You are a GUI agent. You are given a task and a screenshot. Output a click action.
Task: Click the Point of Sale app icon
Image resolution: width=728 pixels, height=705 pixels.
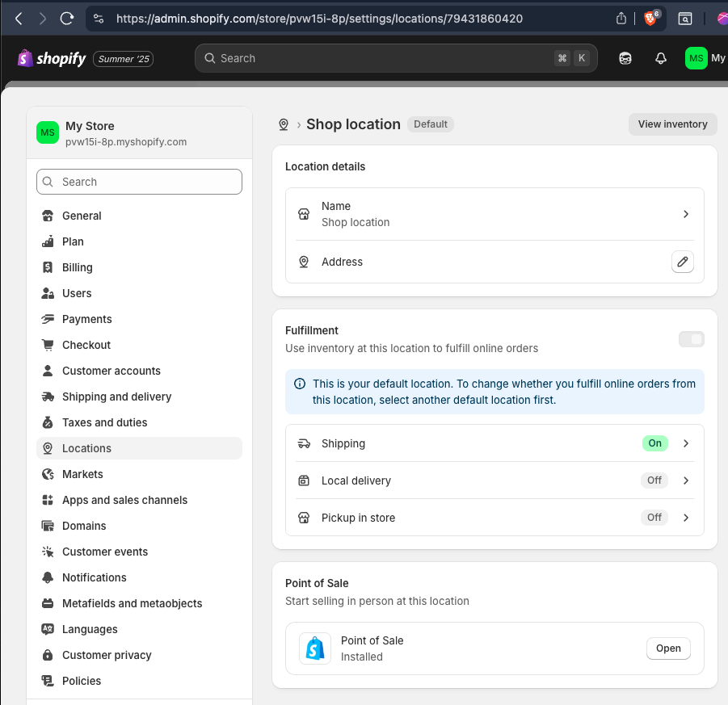(x=315, y=648)
